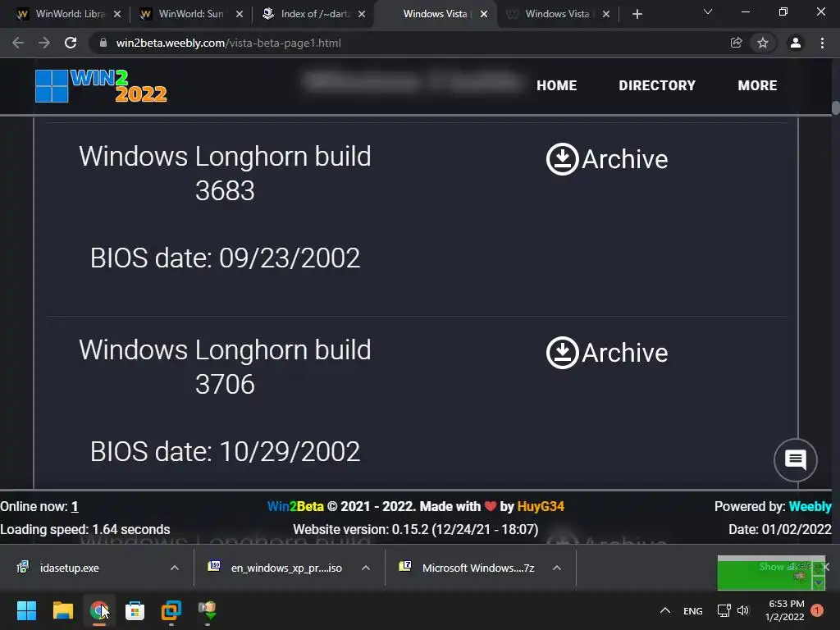Select Windows Longhorn build 3706 heading
Screen dimensions: 840x630
point(225,367)
